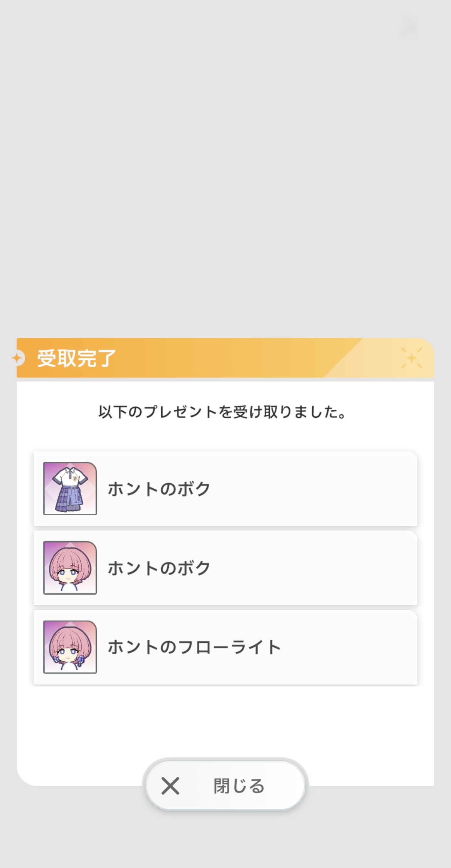Click the star badge on header's left edge

point(18,358)
